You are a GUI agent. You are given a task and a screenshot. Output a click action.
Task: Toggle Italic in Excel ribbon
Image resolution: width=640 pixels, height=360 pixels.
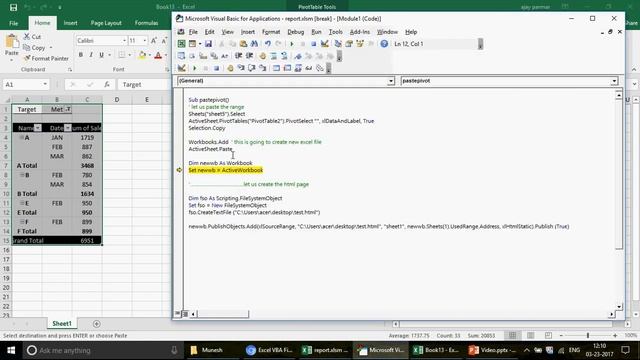pos(91,55)
